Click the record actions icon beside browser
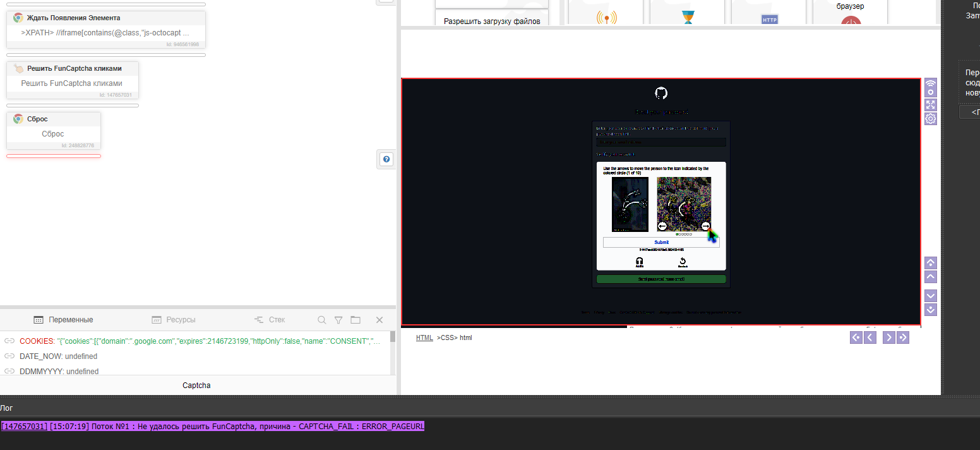Screen dimensions: 980x450 click(x=930, y=87)
